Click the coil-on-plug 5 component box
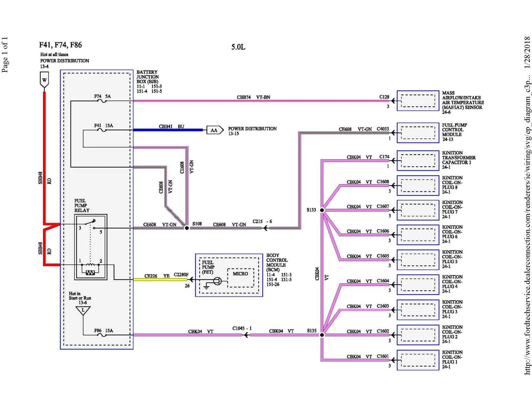The width and height of the screenshot is (532, 411). point(418,260)
